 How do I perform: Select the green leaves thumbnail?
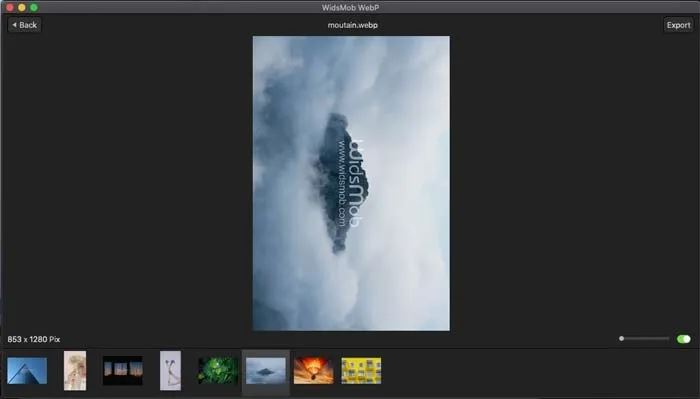click(x=218, y=370)
